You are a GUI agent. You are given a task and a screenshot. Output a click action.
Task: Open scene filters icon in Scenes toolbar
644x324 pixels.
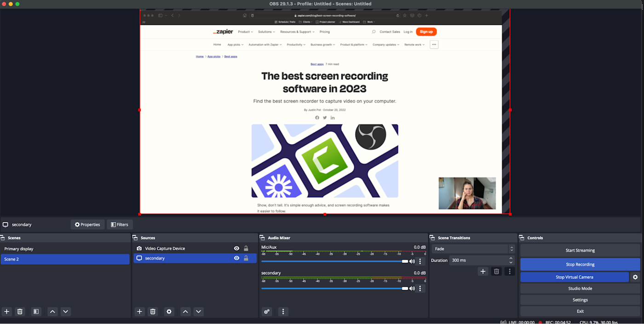(36, 312)
